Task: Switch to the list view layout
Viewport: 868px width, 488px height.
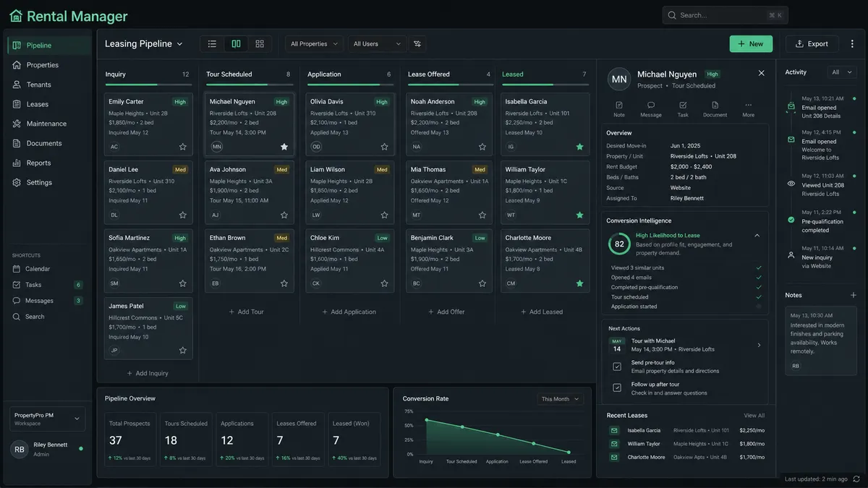Action: [x=212, y=44]
